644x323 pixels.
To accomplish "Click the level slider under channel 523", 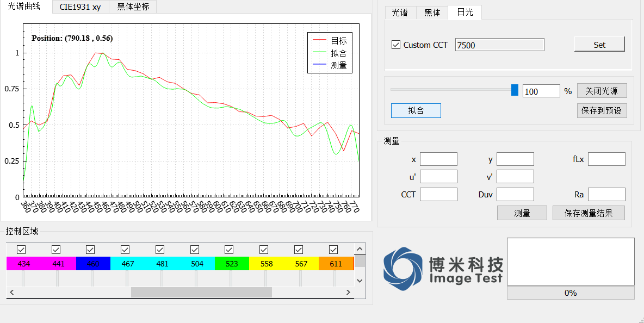I will (231, 278).
